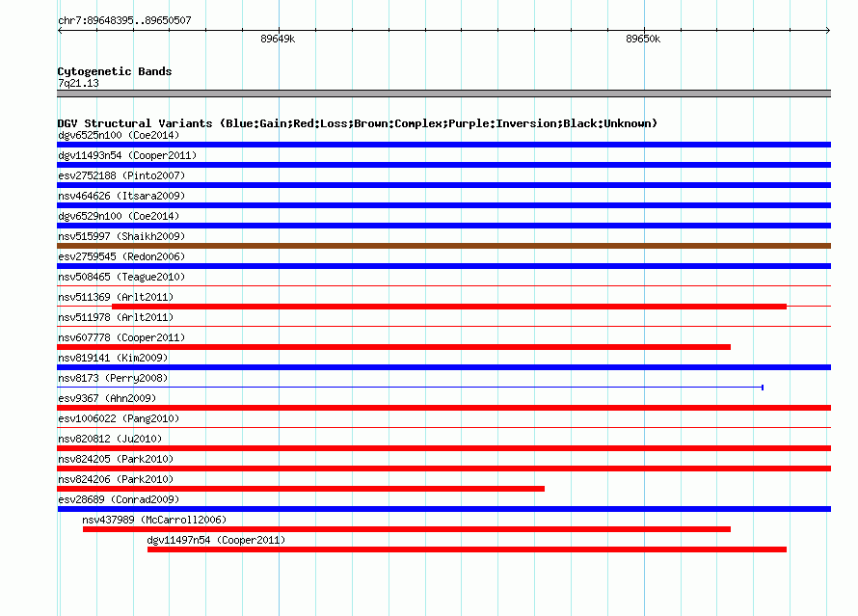Click the red bar of nsv820812
Viewport: 858px width, 616px height.
pyautogui.click(x=443, y=448)
